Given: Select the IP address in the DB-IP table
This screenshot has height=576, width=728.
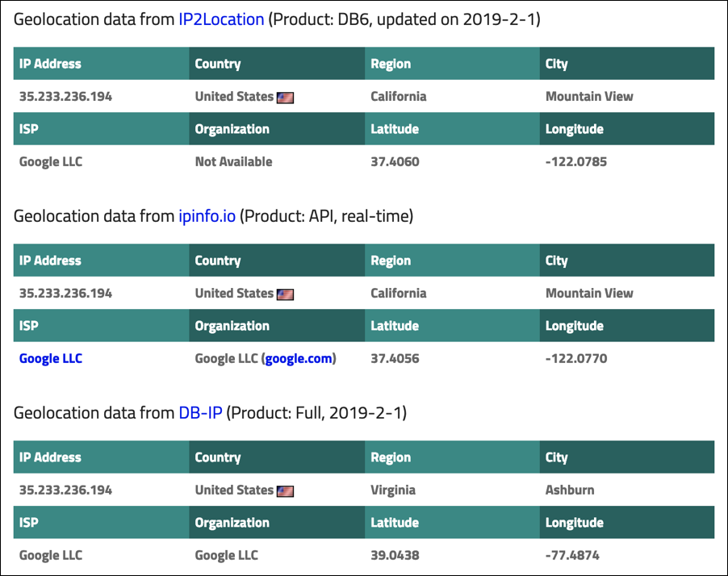Looking at the screenshot, I should pos(65,490).
